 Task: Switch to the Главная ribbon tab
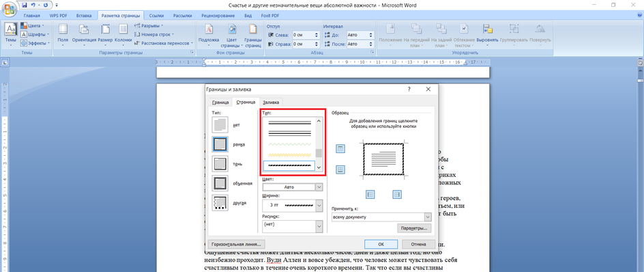pyautogui.click(x=31, y=16)
